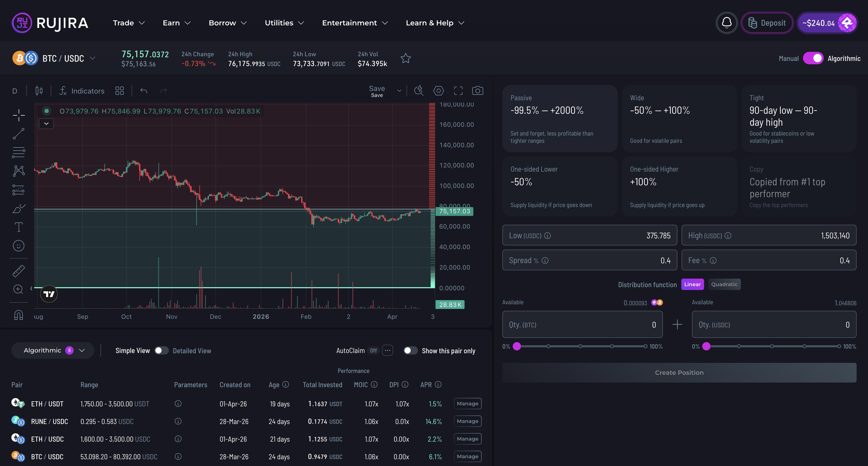Select the Fibonacci retracement tool

[19, 152]
